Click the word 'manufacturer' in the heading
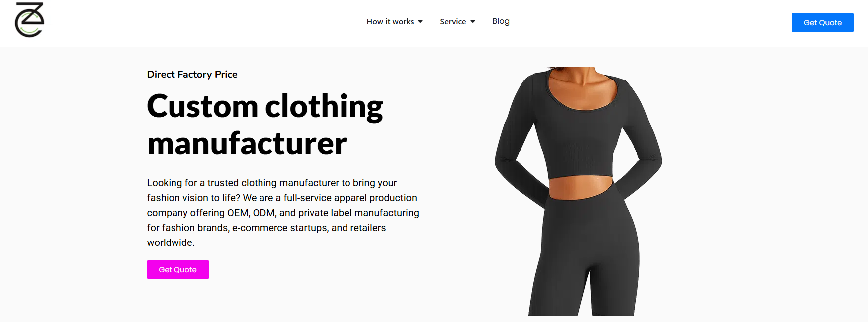 247,143
